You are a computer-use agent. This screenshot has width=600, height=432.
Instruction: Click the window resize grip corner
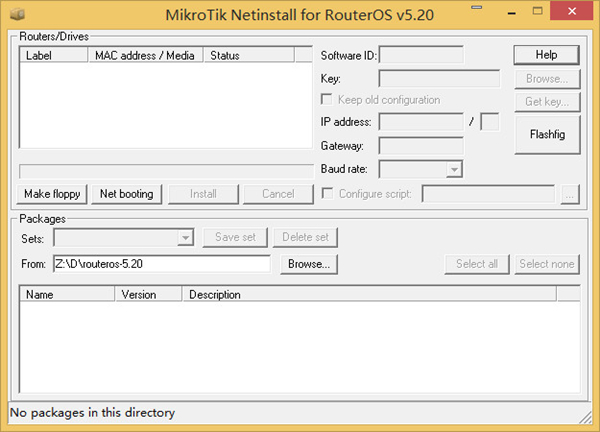[x=585, y=418]
